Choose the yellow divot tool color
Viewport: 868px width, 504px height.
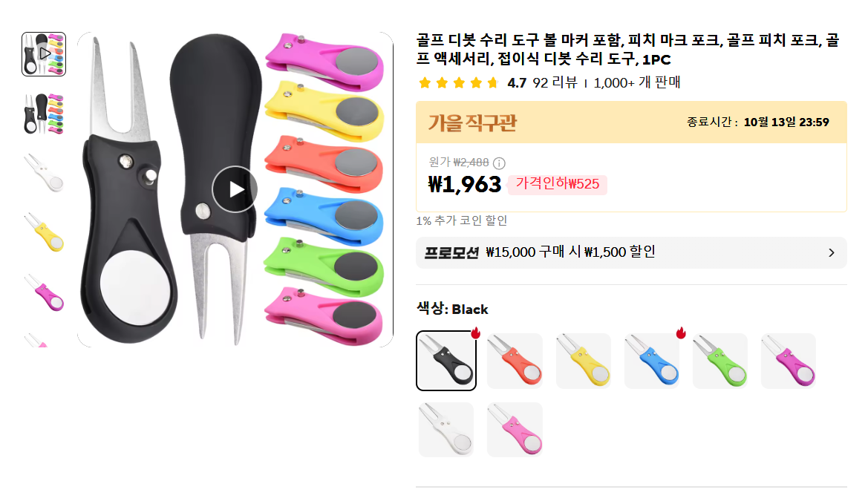584,361
